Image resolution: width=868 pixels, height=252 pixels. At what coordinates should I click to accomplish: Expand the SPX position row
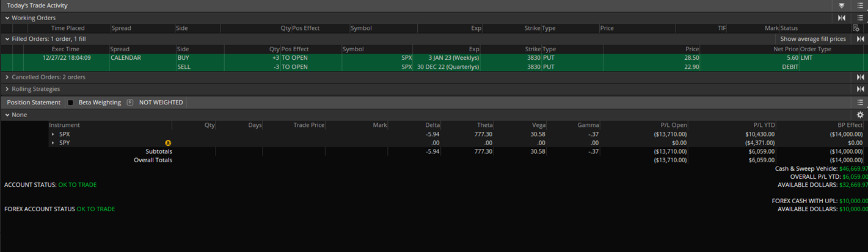coord(53,134)
